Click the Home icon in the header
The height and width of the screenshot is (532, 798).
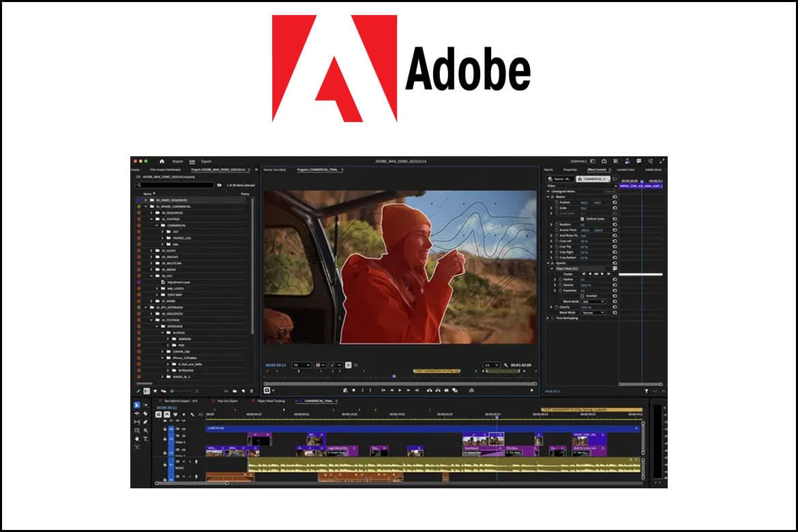click(162, 162)
